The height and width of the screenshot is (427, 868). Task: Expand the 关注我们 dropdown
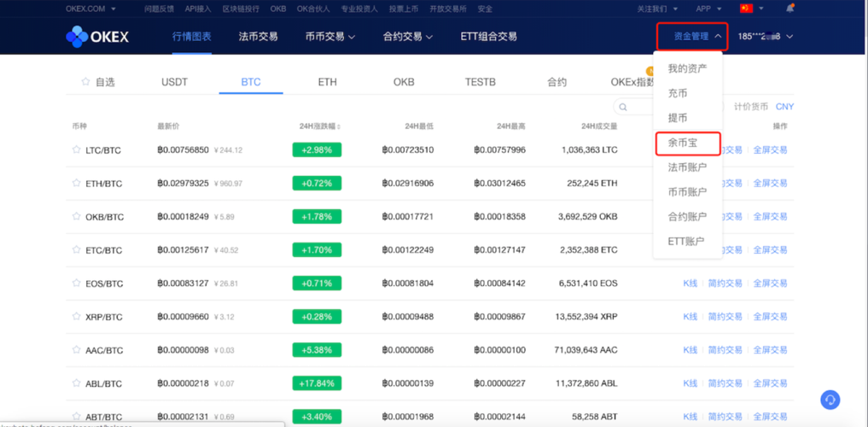658,9
